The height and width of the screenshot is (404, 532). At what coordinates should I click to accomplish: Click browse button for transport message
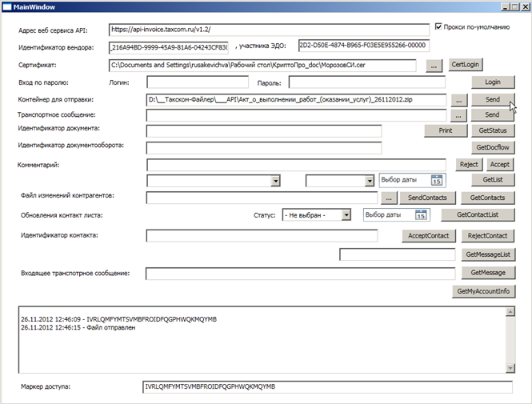pyautogui.click(x=458, y=115)
